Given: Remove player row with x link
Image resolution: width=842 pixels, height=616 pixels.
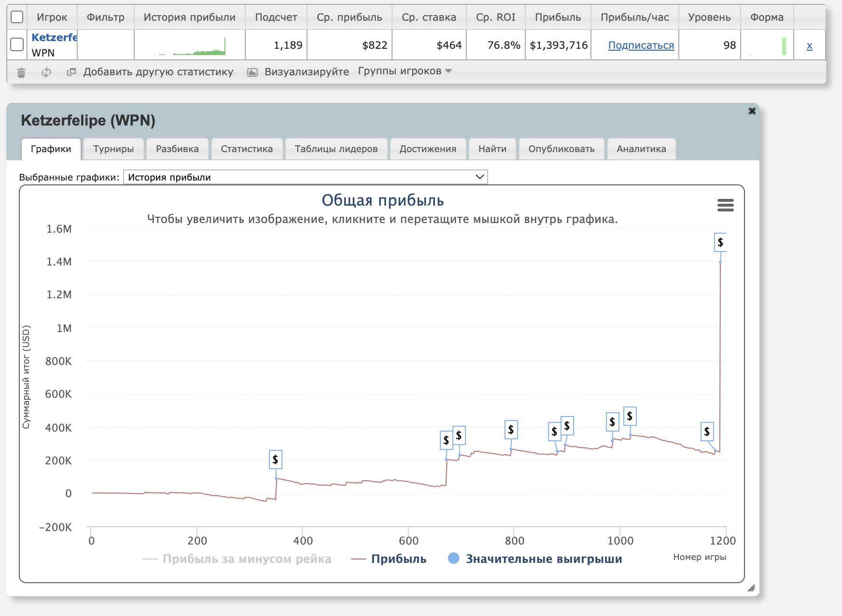Looking at the screenshot, I should (809, 46).
